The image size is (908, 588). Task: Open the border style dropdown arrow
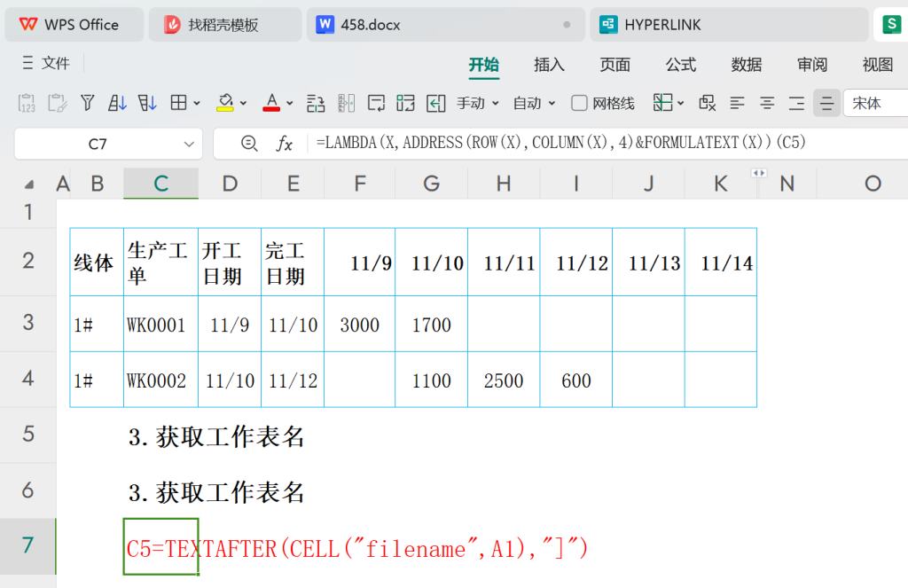tap(197, 104)
